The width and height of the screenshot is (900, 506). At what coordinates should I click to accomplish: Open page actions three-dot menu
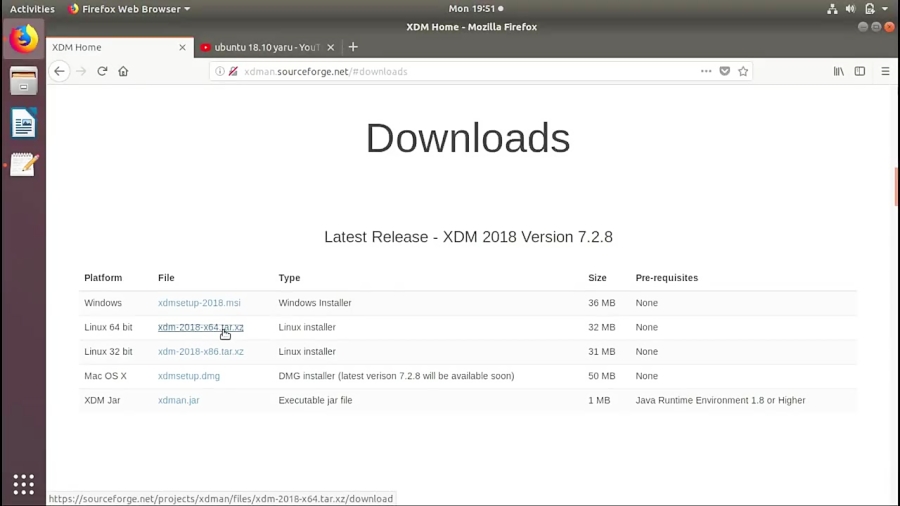pos(706,71)
